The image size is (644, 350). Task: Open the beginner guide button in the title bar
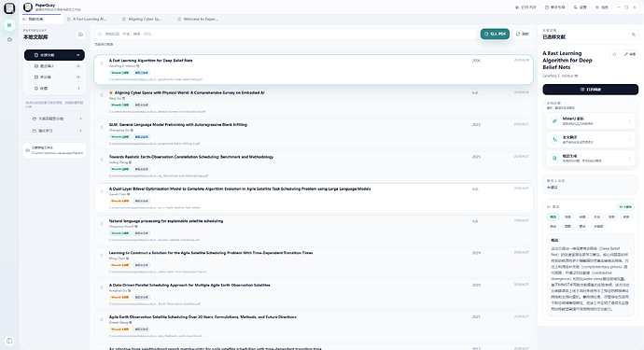point(555,7)
